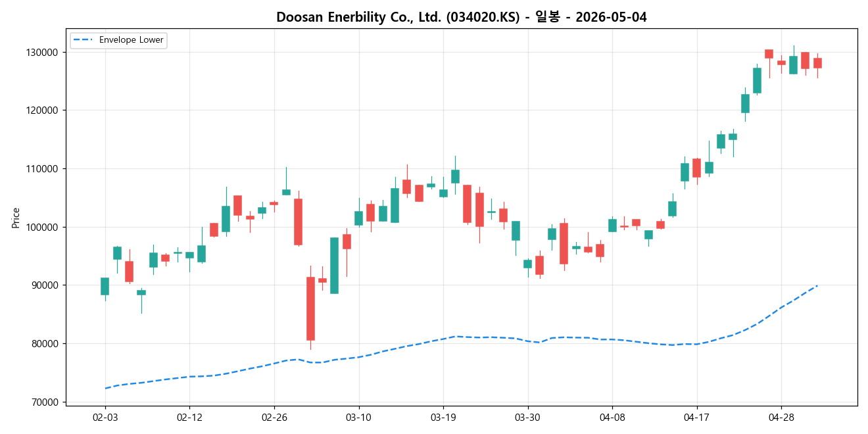Image resolution: width=868 pixels, height=434 pixels.
Task: Click the 02-03 date tick label
Action: click(x=105, y=418)
